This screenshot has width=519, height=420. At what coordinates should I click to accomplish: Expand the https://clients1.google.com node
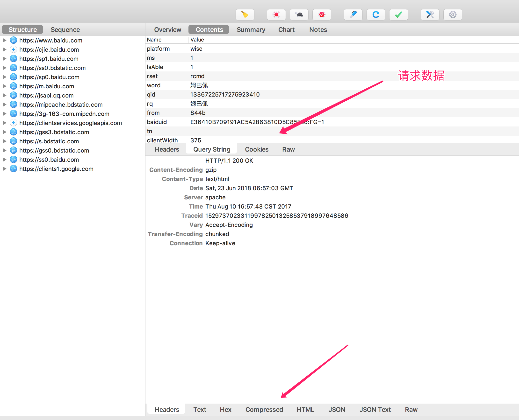[4, 169]
